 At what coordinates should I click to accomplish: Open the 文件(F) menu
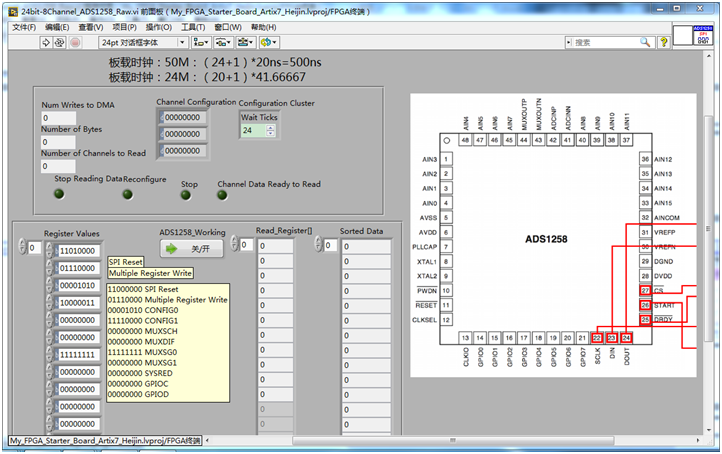click(24, 27)
